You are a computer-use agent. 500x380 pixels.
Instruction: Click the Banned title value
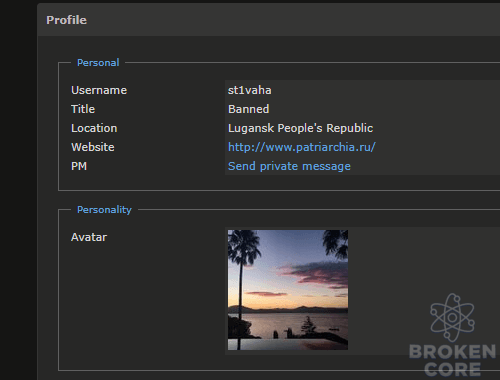tap(248, 109)
